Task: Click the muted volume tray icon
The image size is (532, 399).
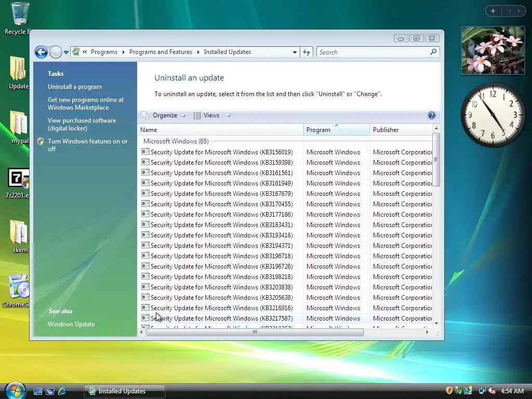Action: tap(493, 391)
